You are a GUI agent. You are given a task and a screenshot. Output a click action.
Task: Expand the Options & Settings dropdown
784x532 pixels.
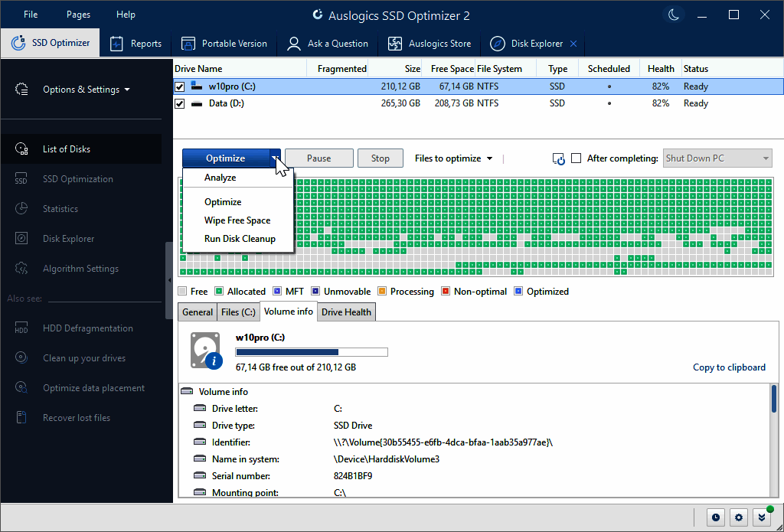point(86,90)
